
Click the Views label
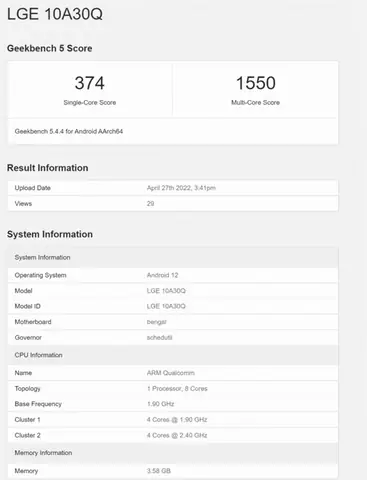(23, 204)
